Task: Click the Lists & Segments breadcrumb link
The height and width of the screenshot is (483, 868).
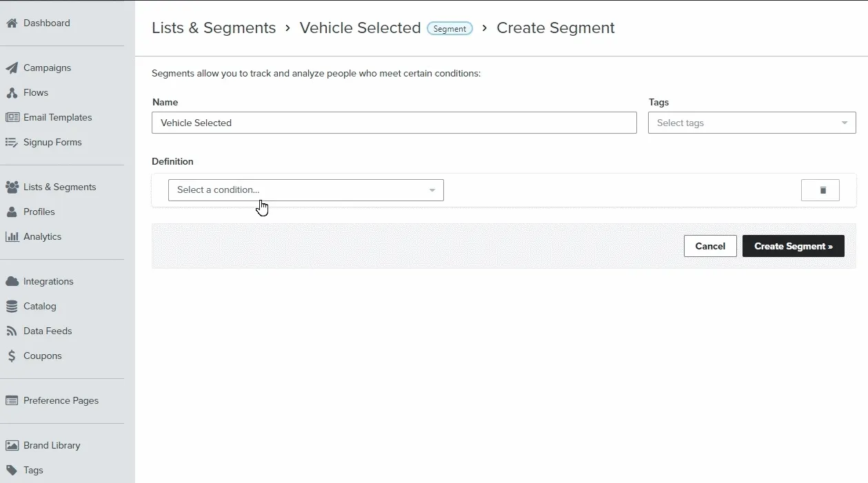Action: 214,28
